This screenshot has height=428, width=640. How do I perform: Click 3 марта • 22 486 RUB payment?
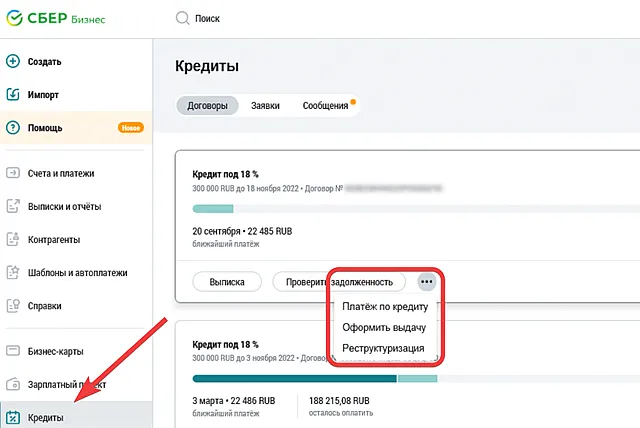click(233, 401)
